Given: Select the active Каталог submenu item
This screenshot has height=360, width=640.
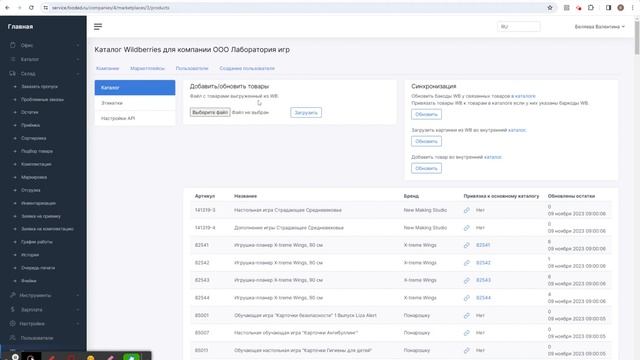Looking at the screenshot, I should (135, 88).
